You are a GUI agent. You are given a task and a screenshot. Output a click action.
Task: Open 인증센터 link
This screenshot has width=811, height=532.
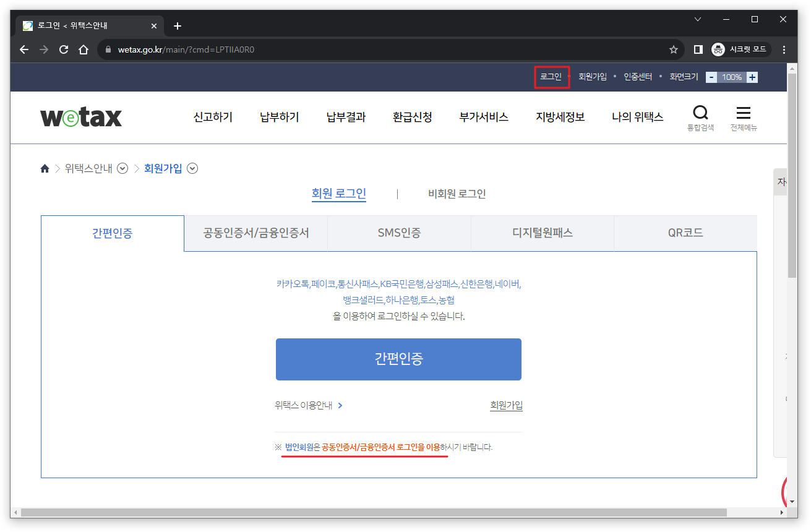(x=638, y=77)
